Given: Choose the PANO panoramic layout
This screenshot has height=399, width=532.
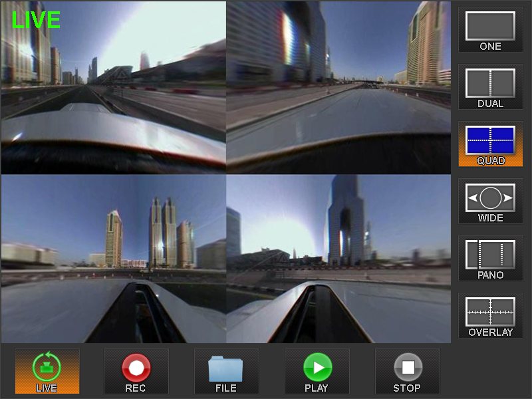Looking at the screenshot, I should (x=490, y=258).
